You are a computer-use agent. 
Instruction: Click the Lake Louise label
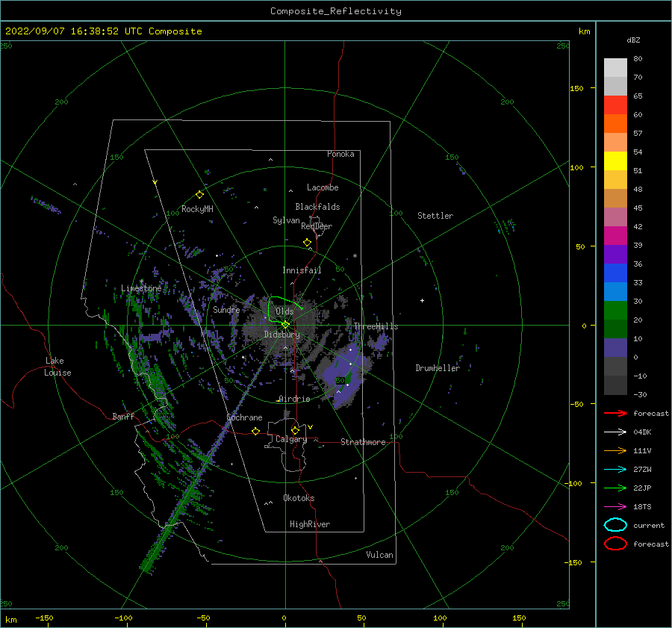(x=57, y=367)
